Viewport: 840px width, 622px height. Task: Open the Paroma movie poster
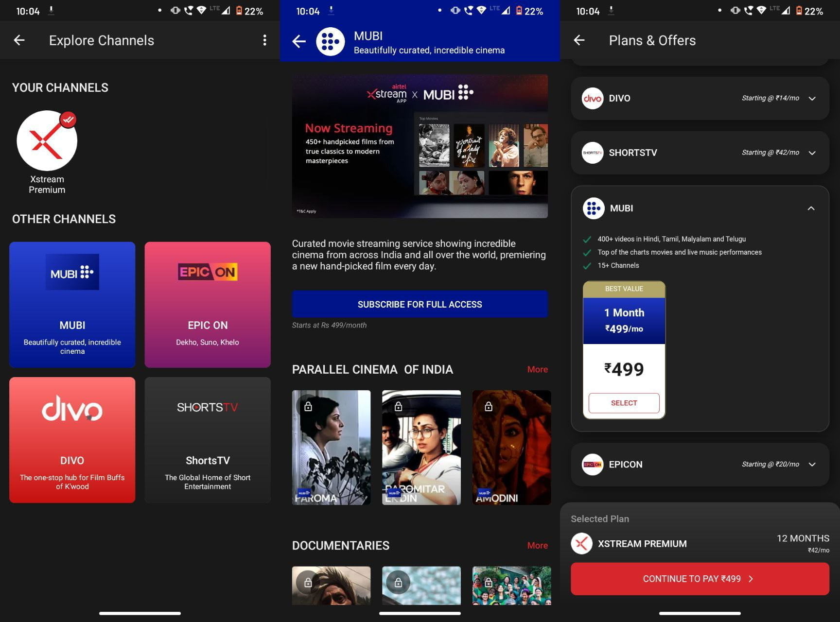(x=331, y=448)
